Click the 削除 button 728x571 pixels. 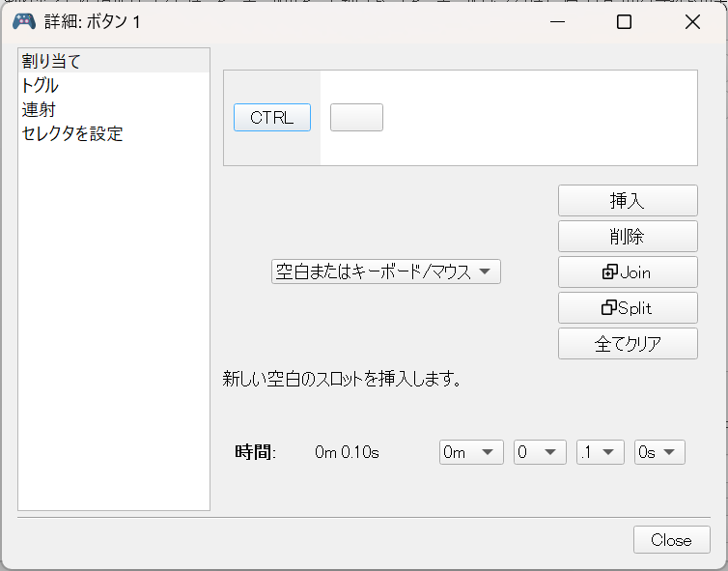628,236
